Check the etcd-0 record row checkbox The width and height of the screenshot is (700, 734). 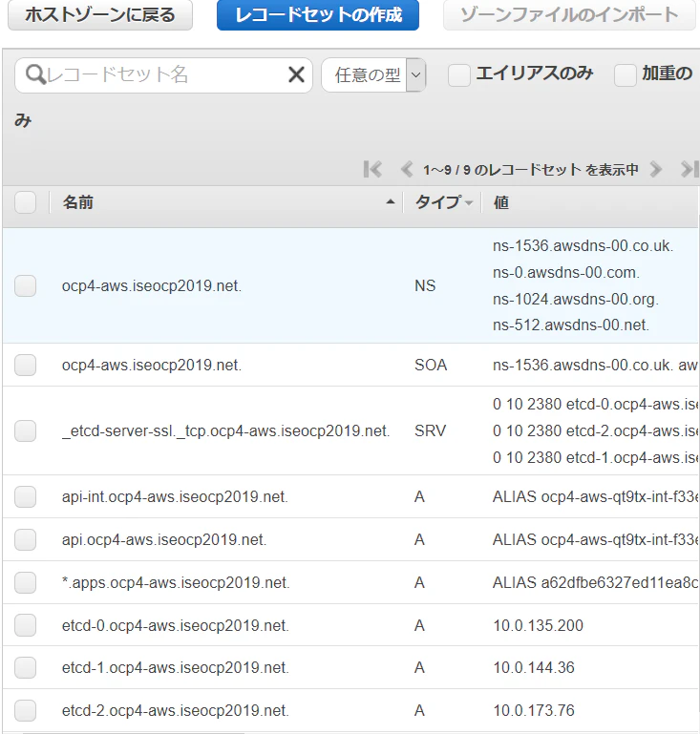point(25,625)
